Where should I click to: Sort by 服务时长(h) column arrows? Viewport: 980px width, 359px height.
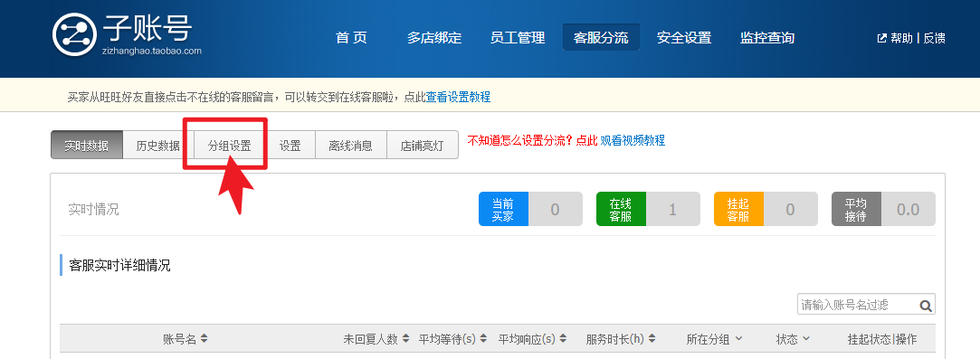tap(652, 338)
